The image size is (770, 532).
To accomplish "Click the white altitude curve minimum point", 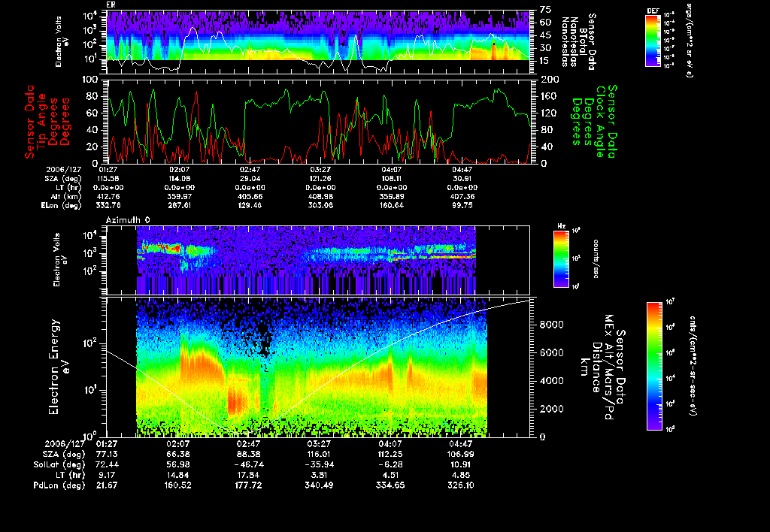I will click(x=240, y=434).
